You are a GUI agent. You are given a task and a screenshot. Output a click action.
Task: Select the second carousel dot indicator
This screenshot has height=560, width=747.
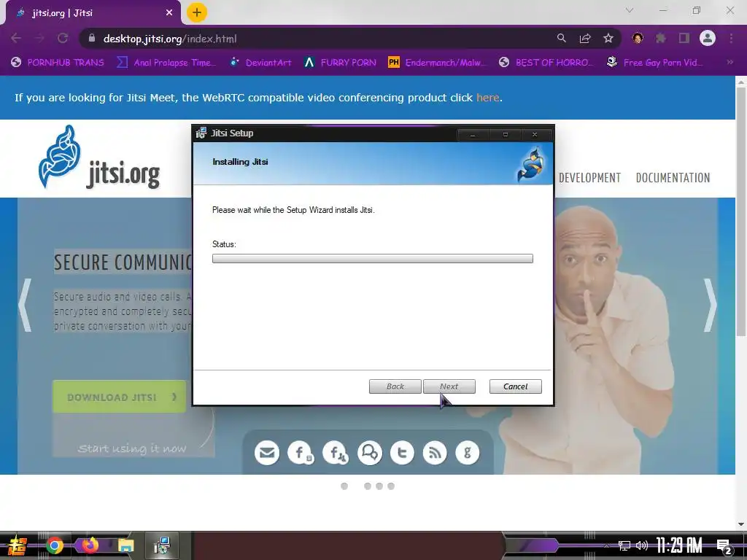click(368, 486)
